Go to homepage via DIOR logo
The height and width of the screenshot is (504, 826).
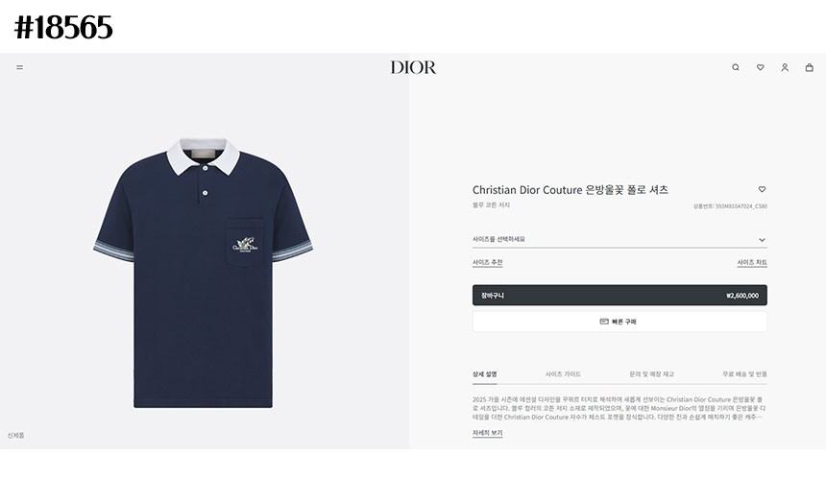coord(413,67)
